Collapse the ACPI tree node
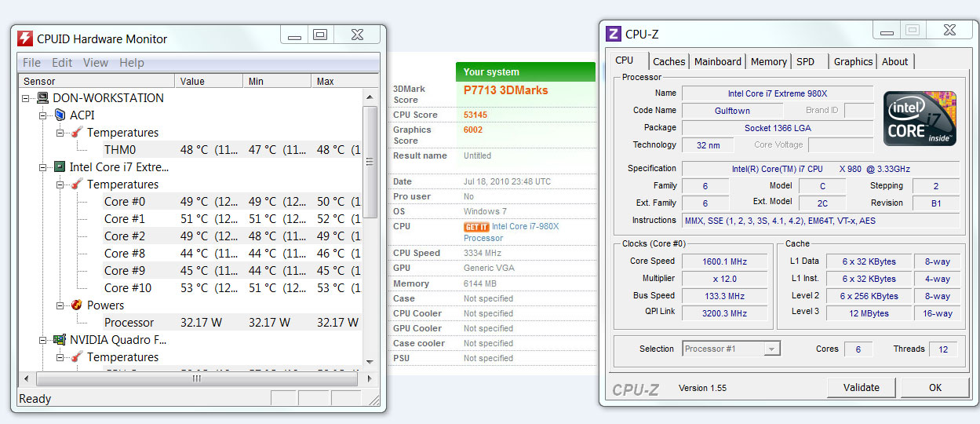980x424 pixels. [x=43, y=115]
